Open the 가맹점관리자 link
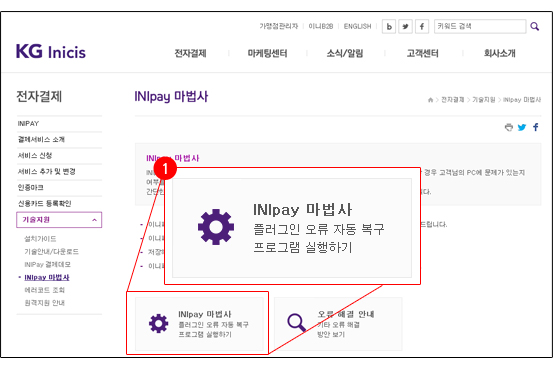Screen dimensions: 556x369 [279, 26]
